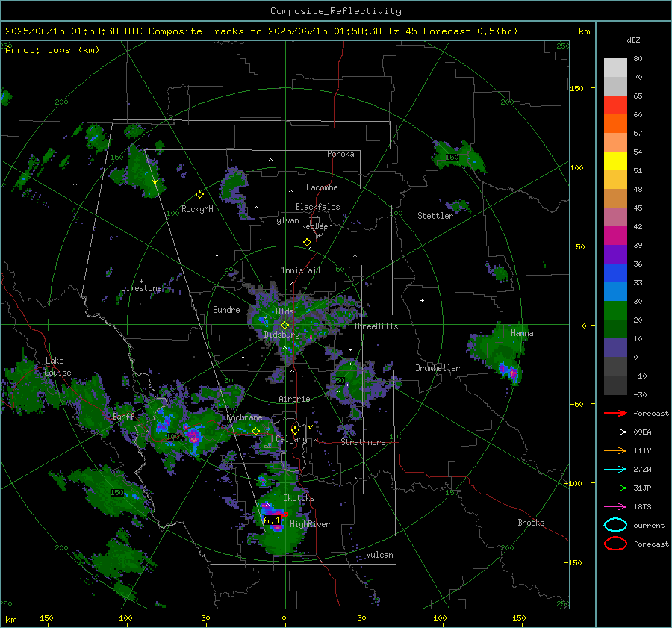Viewport: 672px width, 628px height.
Task: Click yellow diamond marker above Calgary
Action: 295,430
